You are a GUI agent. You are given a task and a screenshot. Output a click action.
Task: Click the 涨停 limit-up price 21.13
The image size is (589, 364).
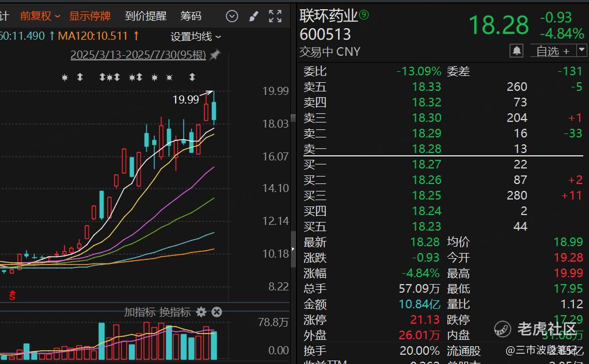tap(425, 320)
